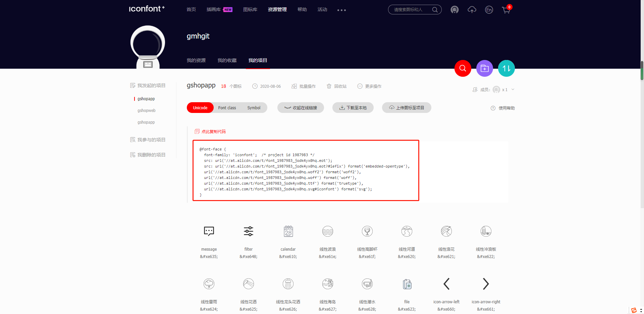Switch to Font class mode
Screen dimensions: 644x314
pyautogui.click(x=227, y=108)
